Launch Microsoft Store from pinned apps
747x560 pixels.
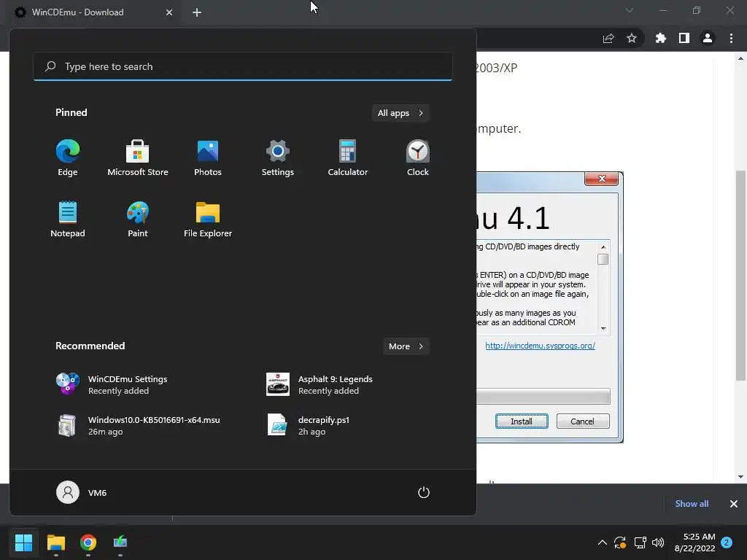click(x=138, y=158)
